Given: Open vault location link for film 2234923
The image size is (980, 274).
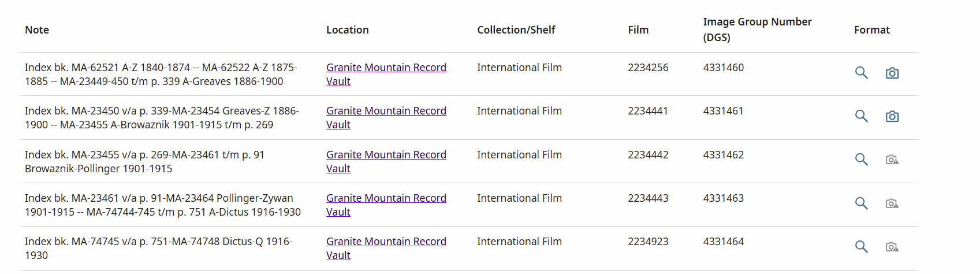Looking at the screenshot, I should coord(386,249).
